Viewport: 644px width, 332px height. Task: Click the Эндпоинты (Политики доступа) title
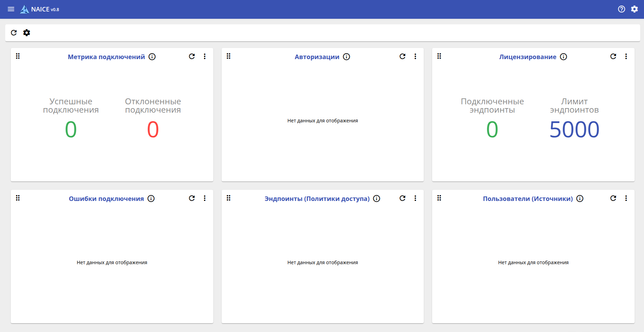pos(317,199)
